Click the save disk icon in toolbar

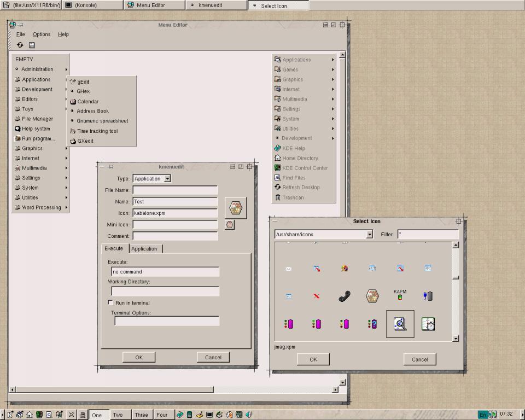32,45
